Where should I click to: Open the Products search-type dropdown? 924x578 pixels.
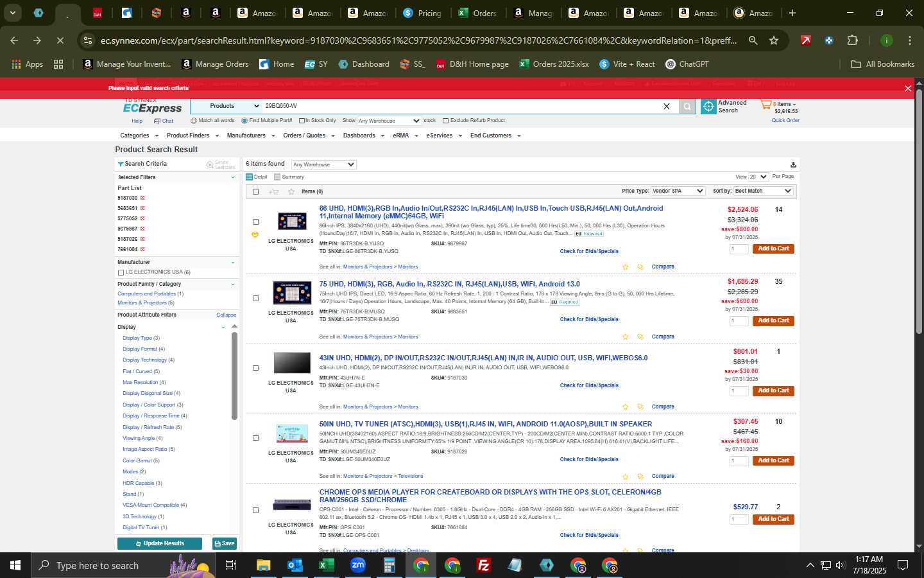click(x=227, y=106)
